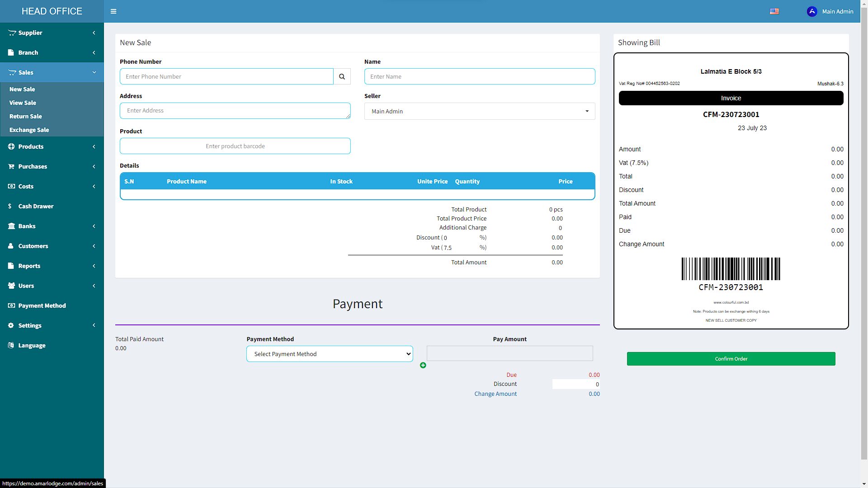Image resolution: width=868 pixels, height=488 pixels.
Task: Click the green plus add payment icon
Action: tap(423, 365)
